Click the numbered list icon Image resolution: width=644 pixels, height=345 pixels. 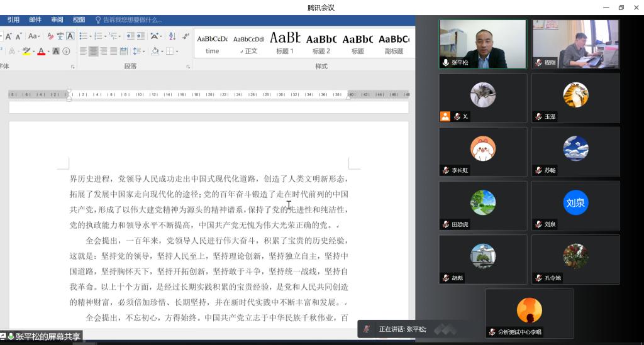98,36
